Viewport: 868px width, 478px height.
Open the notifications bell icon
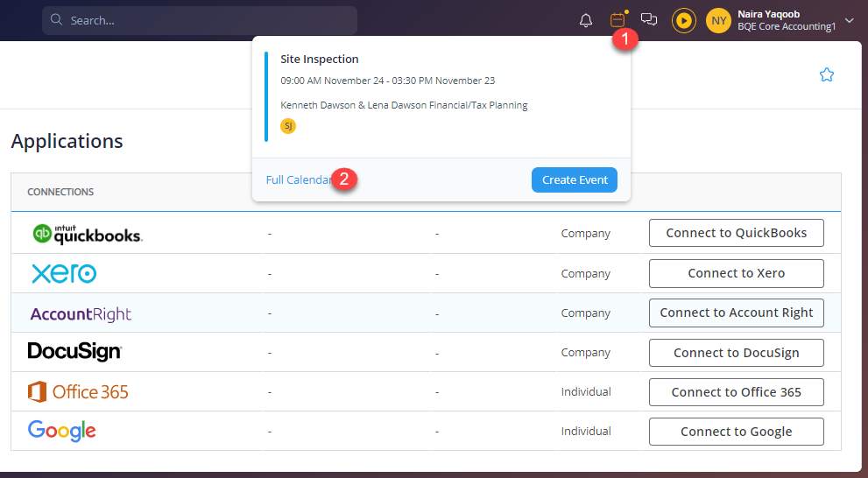coord(586,20)
